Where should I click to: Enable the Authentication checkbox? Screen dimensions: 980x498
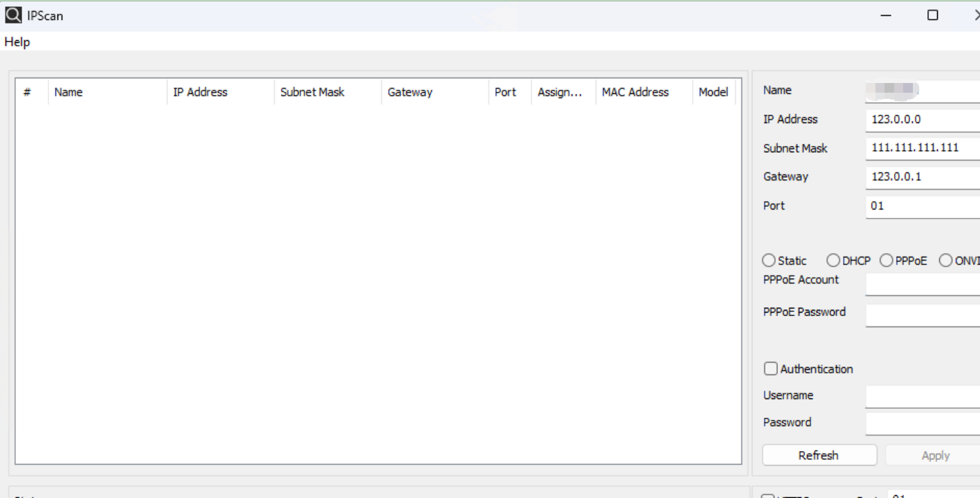tap(770, 369)
